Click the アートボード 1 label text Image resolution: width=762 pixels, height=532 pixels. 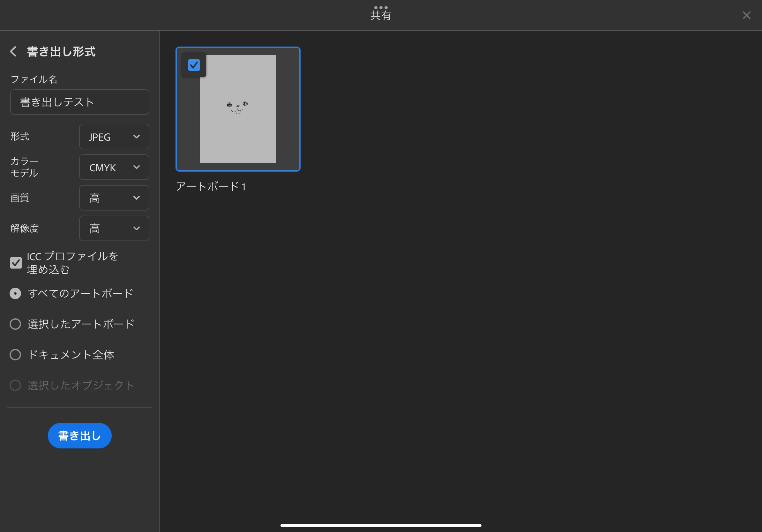(x=211, y=186)
